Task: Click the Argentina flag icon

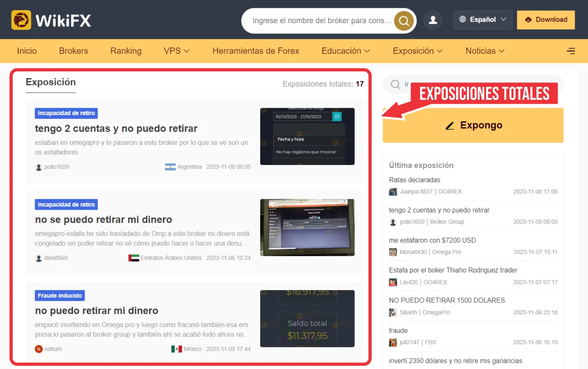Action: (170, 167)
